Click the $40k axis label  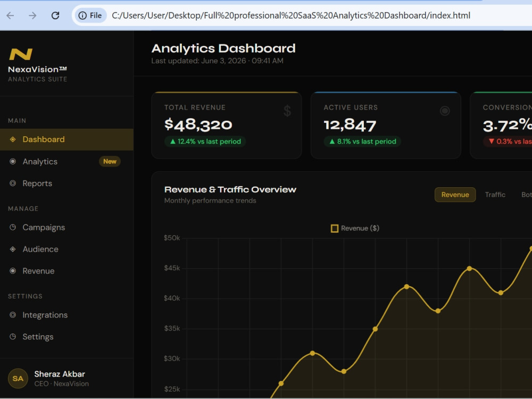(x=172, y=298)
